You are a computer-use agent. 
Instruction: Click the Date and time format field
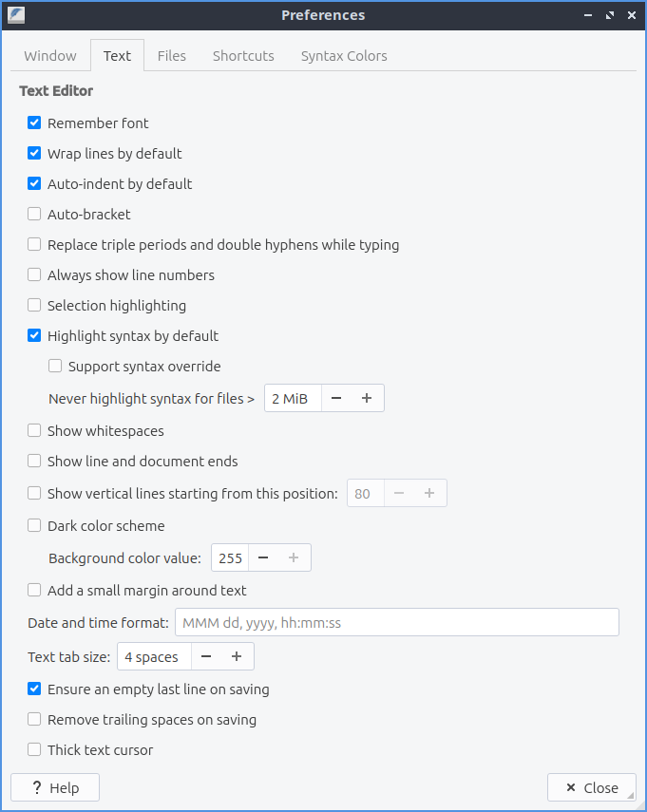pos(396,623)
